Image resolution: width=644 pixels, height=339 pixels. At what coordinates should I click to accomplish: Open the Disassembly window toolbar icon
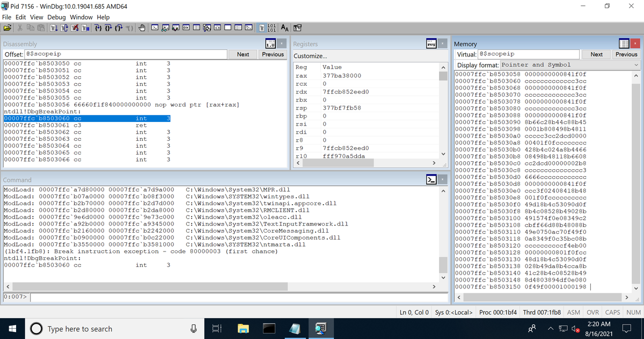coord(217,27)
